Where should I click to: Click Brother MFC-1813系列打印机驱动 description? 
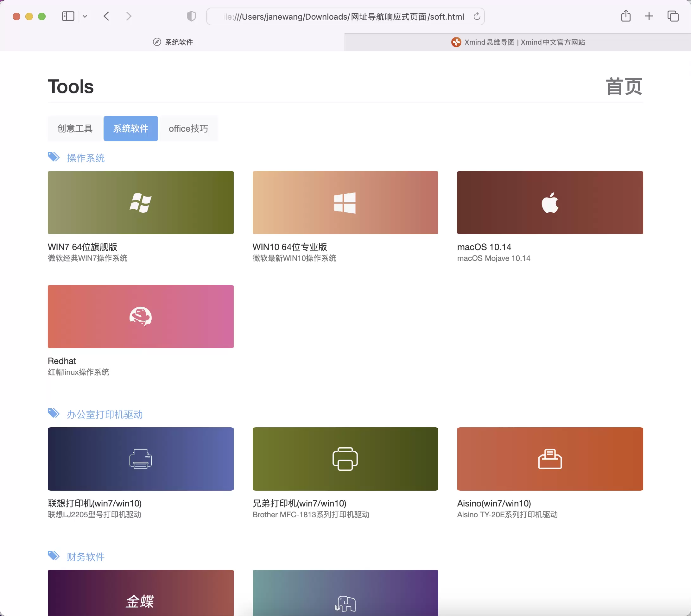[x=311, y=515]
